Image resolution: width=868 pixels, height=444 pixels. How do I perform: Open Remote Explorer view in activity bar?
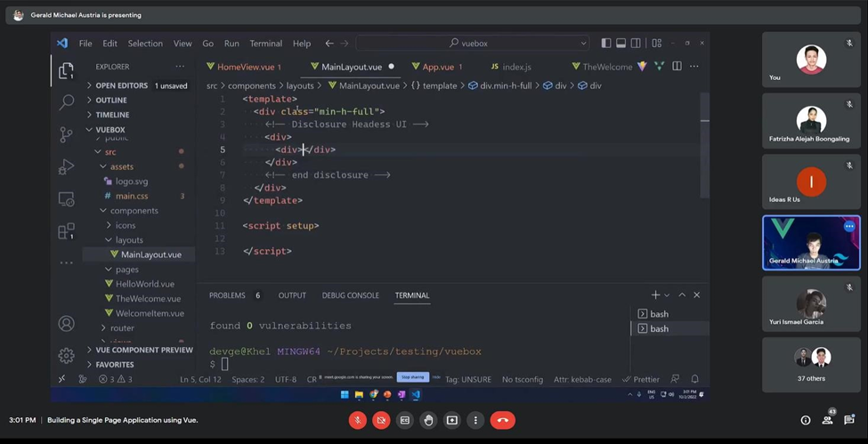pyautogui.click(x=66, y=198)
